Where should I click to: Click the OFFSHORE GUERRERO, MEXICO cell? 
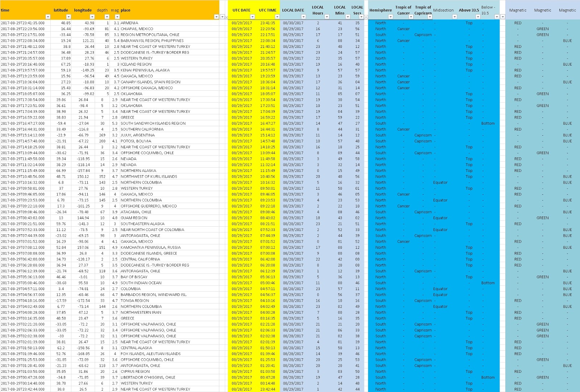169,206
